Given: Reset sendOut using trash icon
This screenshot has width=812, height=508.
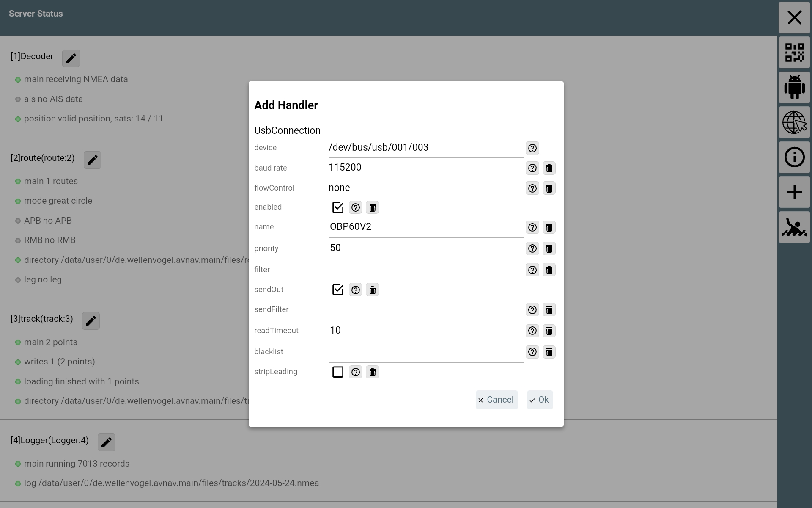Looking at the screenshot, I should click(372, 290).
